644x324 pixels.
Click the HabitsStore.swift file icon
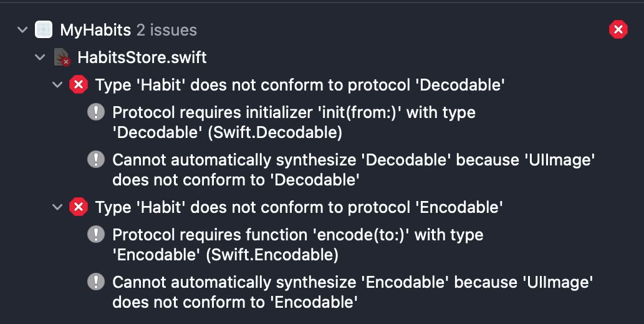(x=62, y=57)
